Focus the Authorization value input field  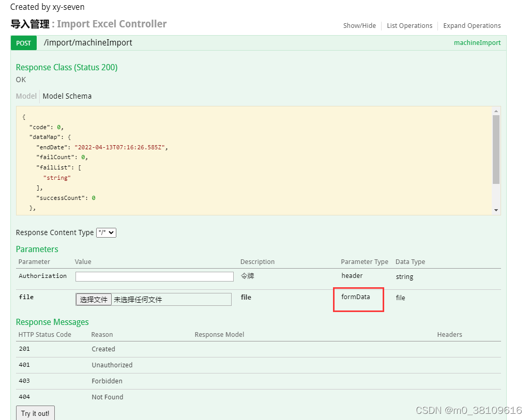pyautogui.click(x=155, y=276)
